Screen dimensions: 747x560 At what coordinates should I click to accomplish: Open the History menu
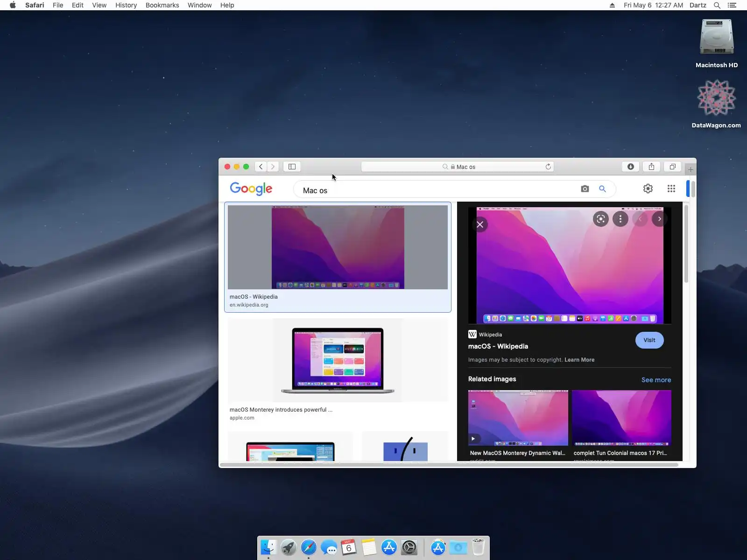pos(126,5)
